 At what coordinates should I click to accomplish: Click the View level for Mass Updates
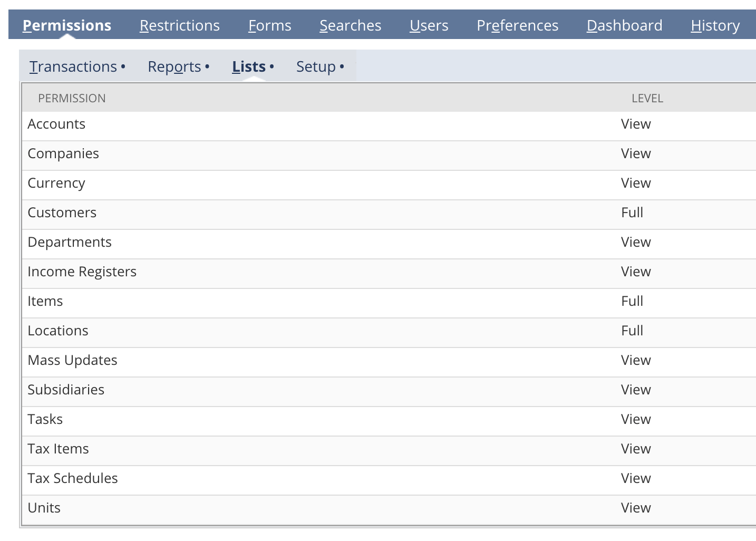(x=636, y=360)
